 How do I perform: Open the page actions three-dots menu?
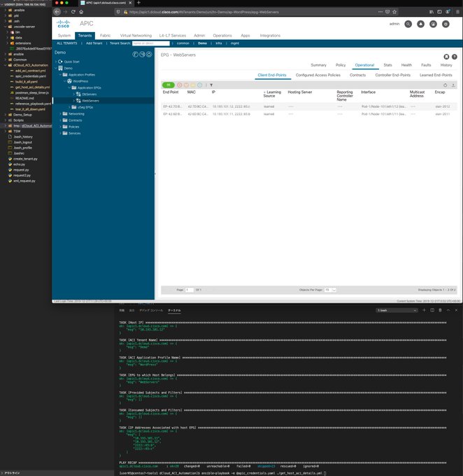pyautogui.click(x=380, y=12)
